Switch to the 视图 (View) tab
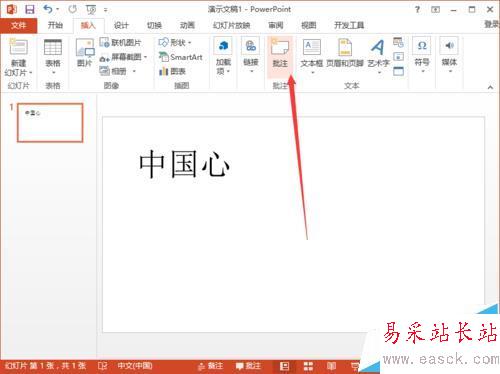 (309, 25)
